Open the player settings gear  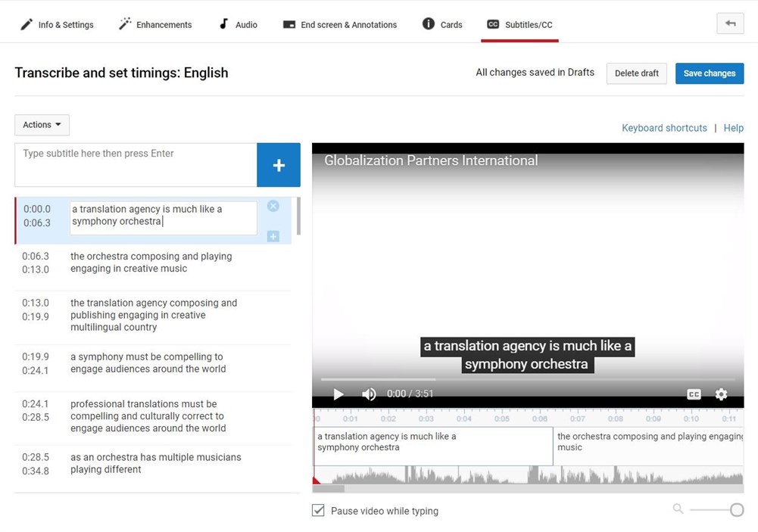tap(721, 394)
